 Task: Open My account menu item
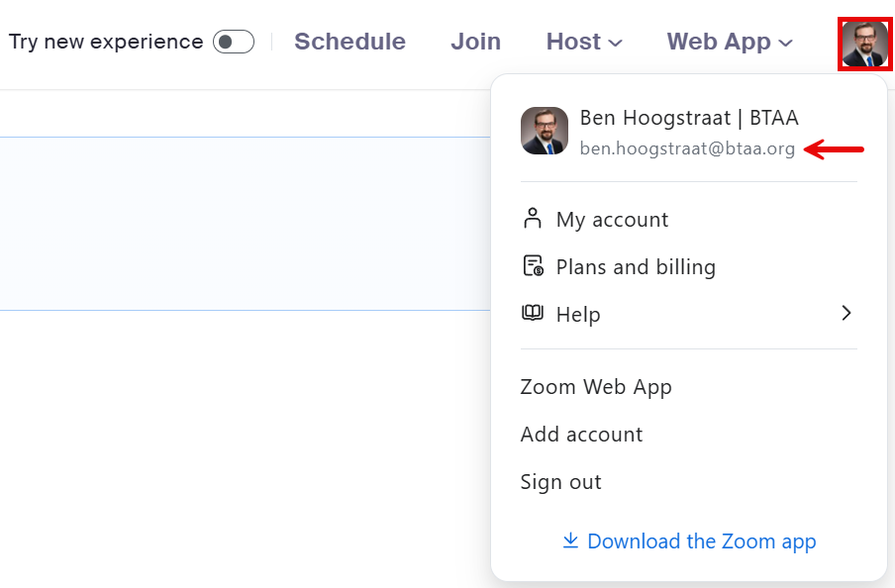click(x=688, y=219)
